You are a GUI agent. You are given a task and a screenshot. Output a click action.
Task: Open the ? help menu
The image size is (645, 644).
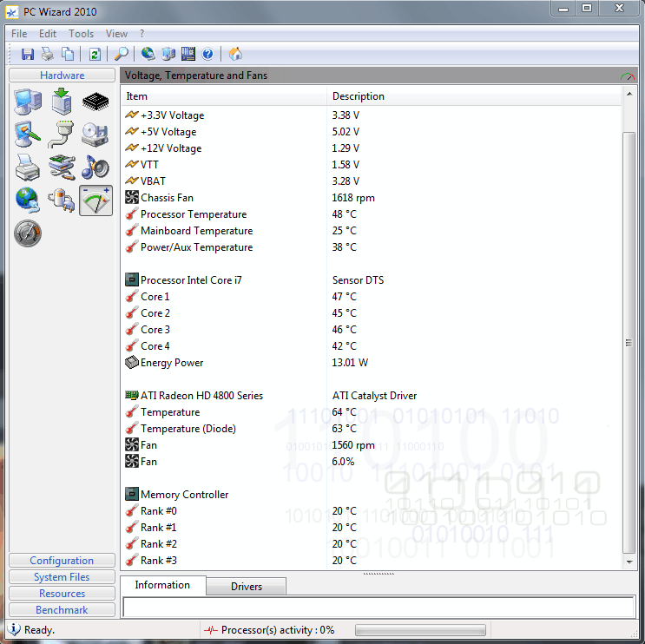click(x=142, y=34)
